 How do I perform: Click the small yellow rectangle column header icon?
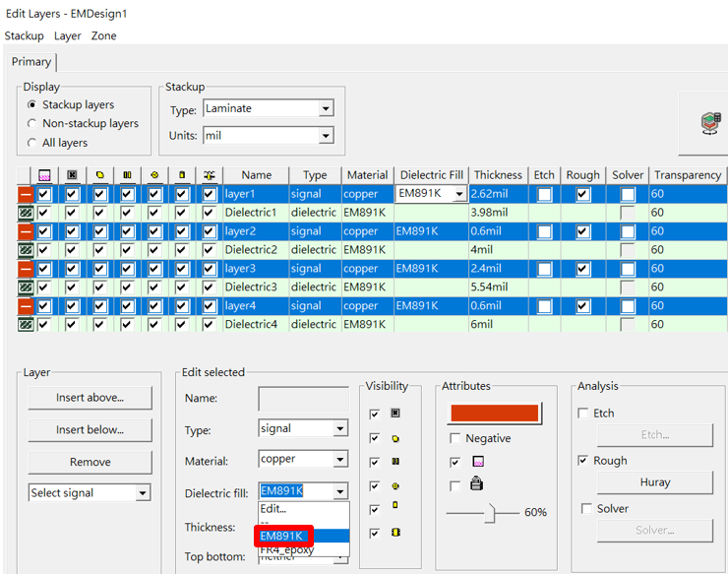pos(182,175)
